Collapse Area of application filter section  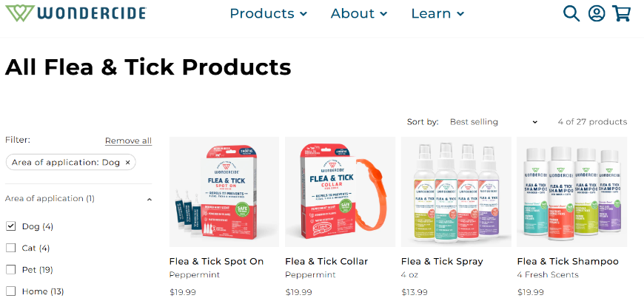pyautogui.click(x=78, y=199)
